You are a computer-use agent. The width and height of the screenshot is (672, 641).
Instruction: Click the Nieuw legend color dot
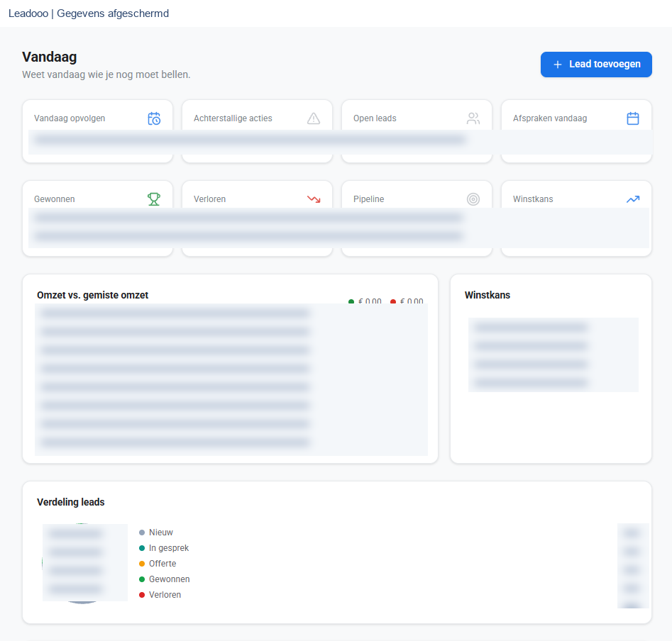click(x=142, y=533)
